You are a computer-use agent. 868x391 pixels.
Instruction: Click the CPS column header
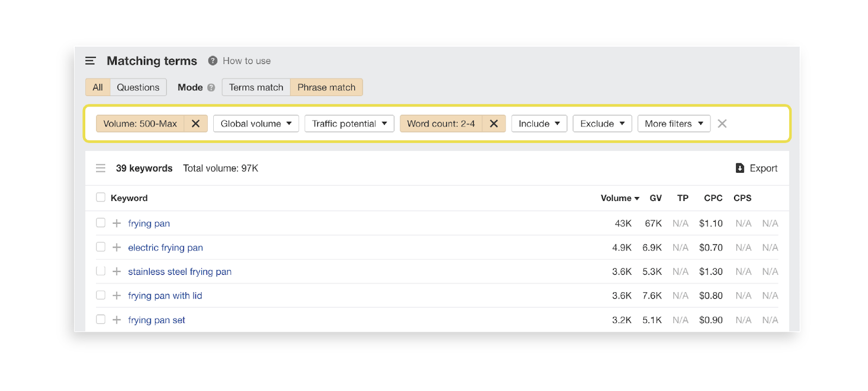point(742,198)
